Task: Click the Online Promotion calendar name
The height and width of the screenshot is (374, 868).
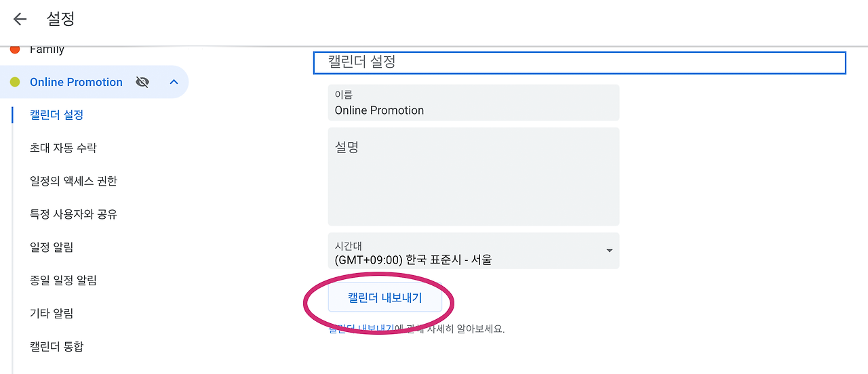Action: point(76,82)
